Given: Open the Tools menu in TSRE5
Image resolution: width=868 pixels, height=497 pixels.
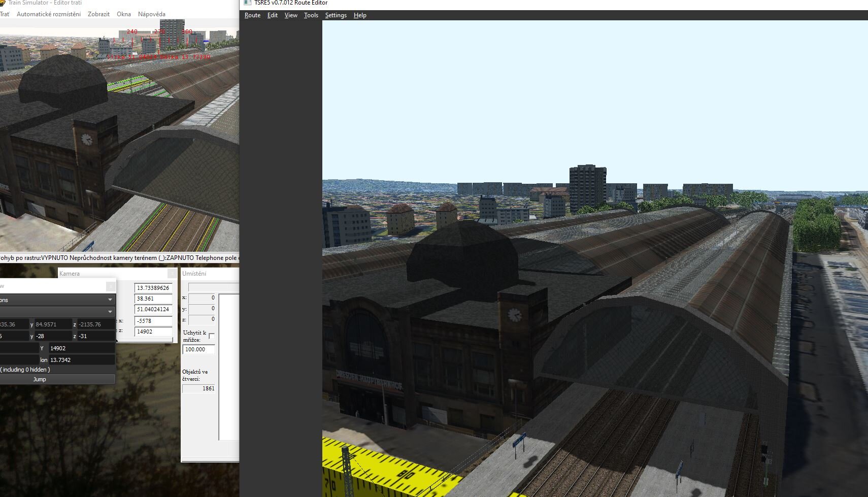Looking at the screenshot, I should pos(311,15).
